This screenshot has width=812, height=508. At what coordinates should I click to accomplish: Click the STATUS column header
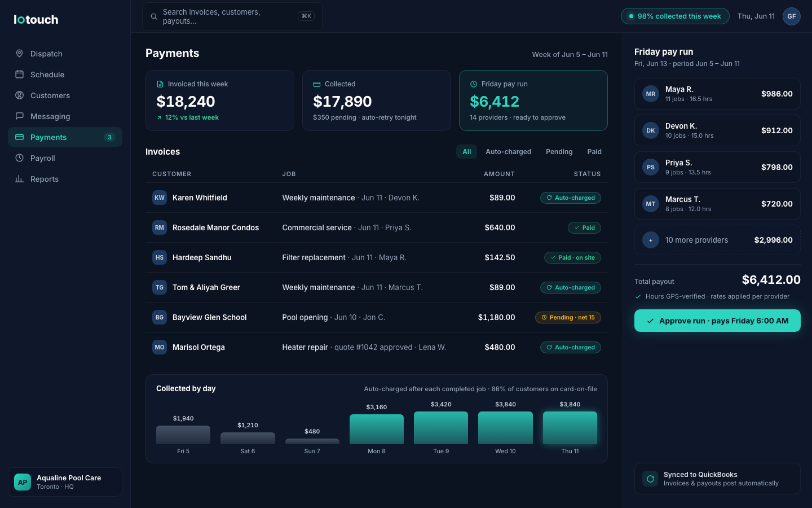click(587, 174)
